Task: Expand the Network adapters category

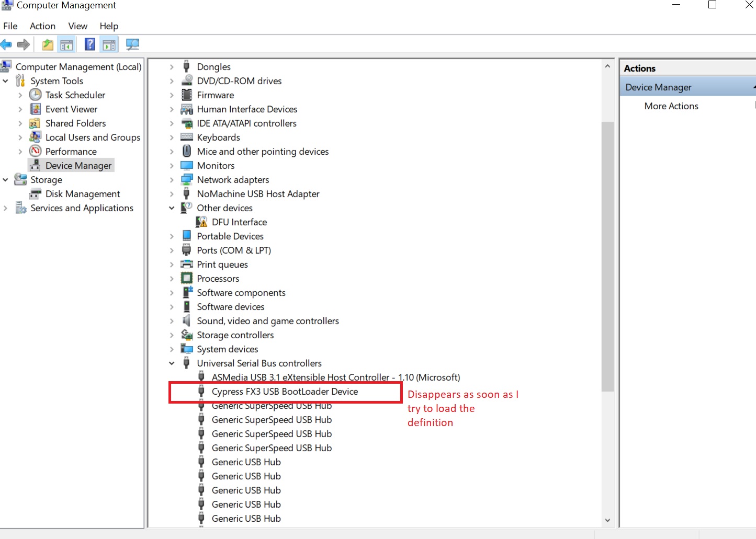Action: 172,180
